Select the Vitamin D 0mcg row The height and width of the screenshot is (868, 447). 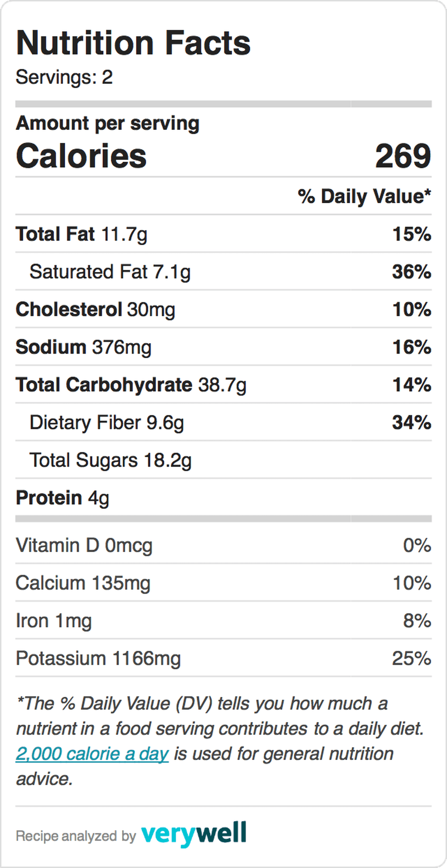223,545
